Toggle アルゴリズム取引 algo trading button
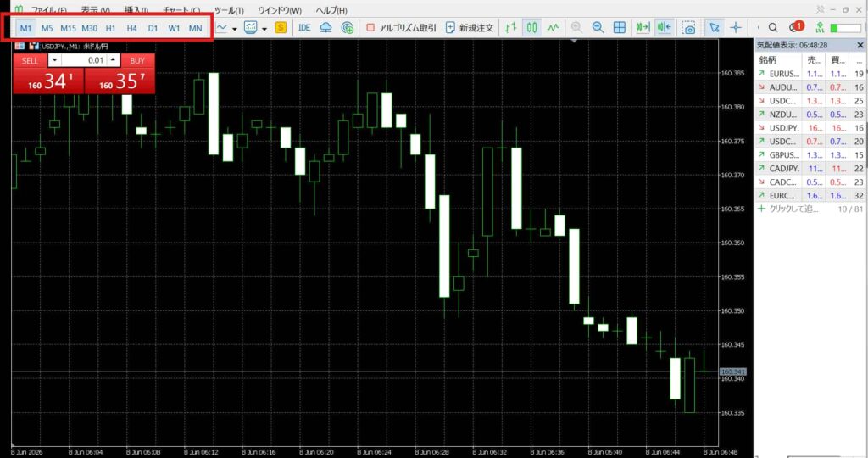 tap(401, 27)
